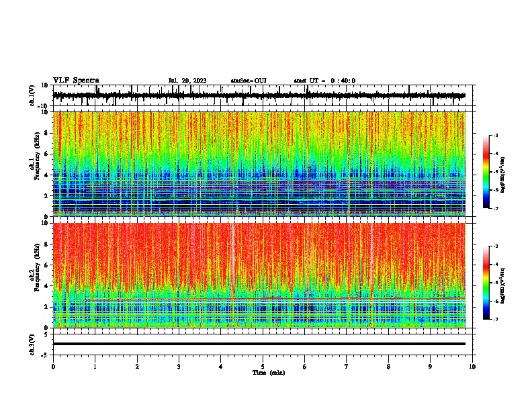532x411 pixels.
Task: Click the ch.2 spectrogram color scale bar
Action: [x=486, y=283]
